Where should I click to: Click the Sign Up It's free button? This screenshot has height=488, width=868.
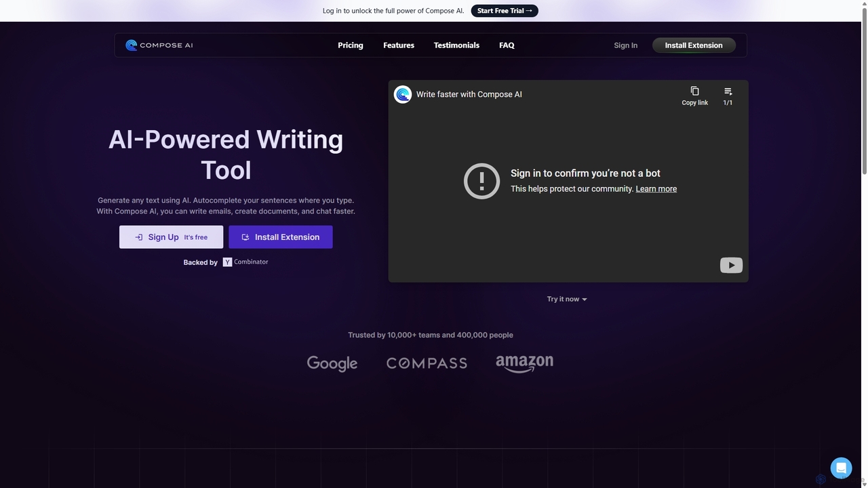(171, 237)
